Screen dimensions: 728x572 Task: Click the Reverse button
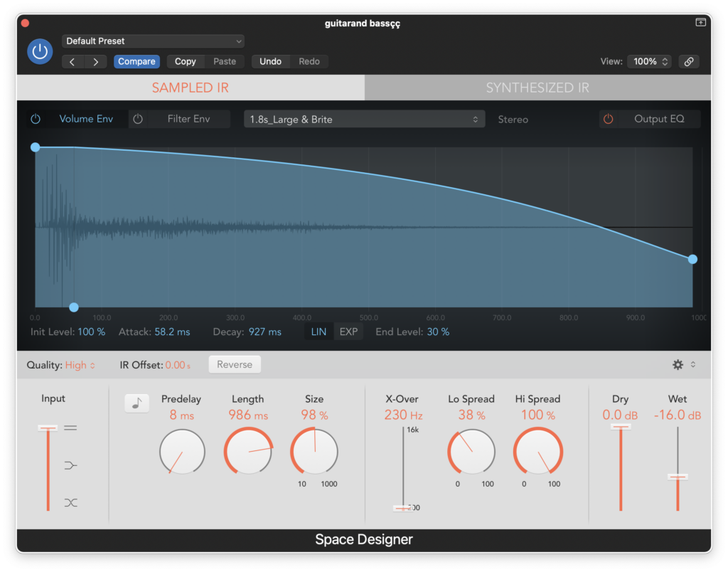[x=235, y=365]
